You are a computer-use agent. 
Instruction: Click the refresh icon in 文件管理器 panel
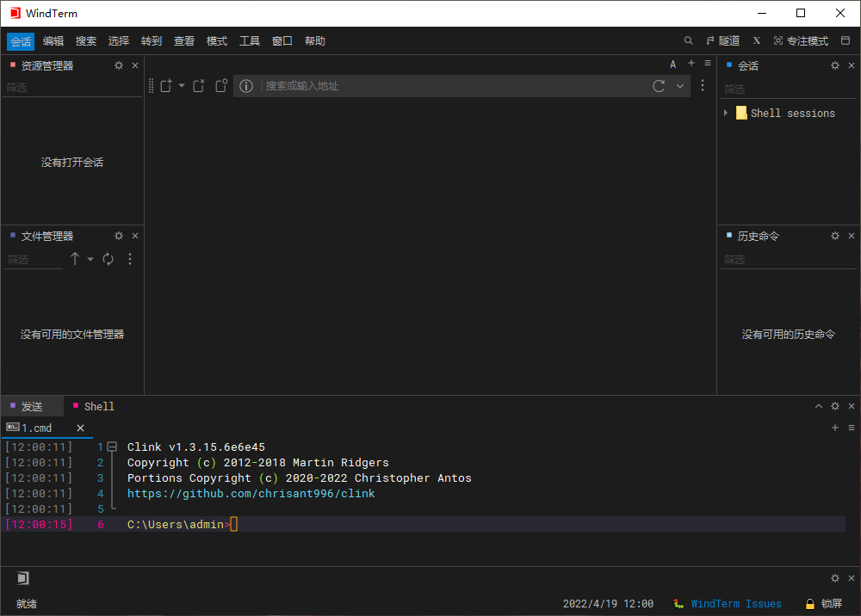tap(108, 259)
